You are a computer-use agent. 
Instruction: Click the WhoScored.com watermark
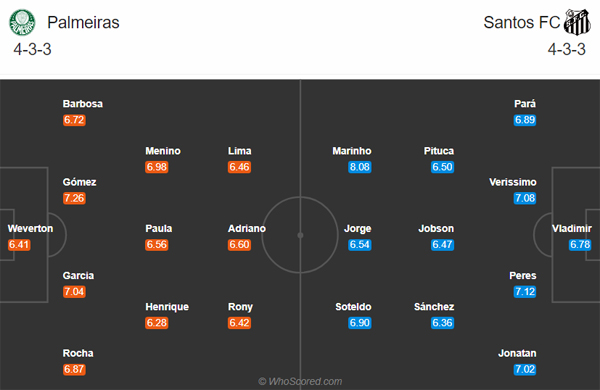click(300, 382)
